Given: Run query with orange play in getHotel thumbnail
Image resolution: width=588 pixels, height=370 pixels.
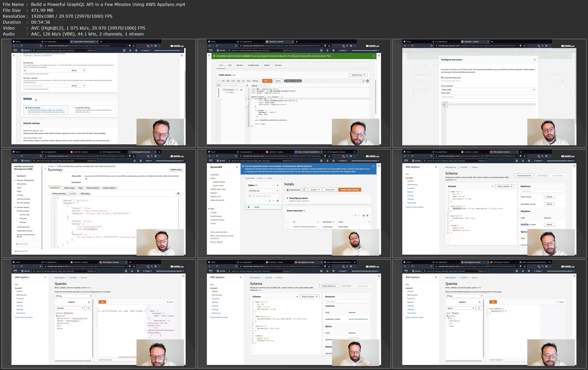Looking at the screenshot, I should pyautogui.click(x=493, y=302).
